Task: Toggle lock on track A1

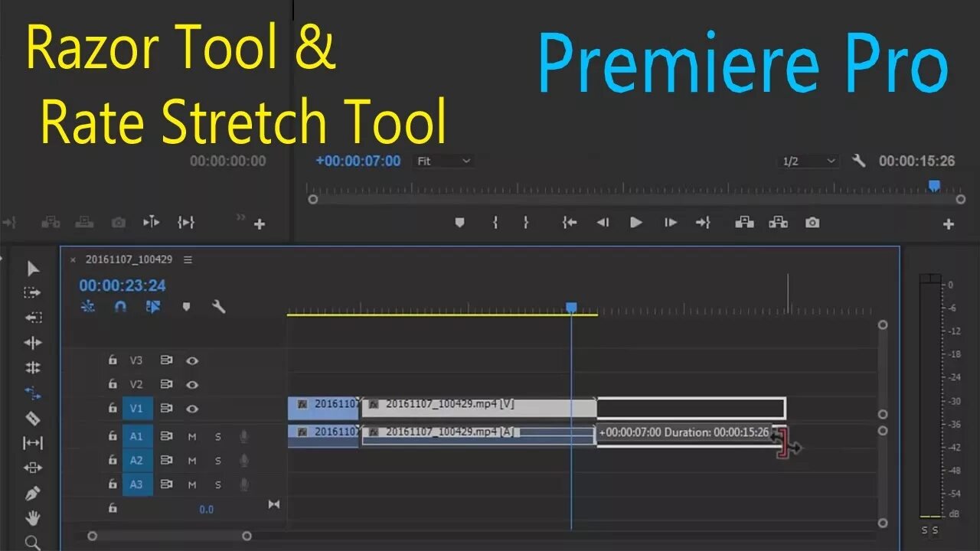Action: [113, 436]
